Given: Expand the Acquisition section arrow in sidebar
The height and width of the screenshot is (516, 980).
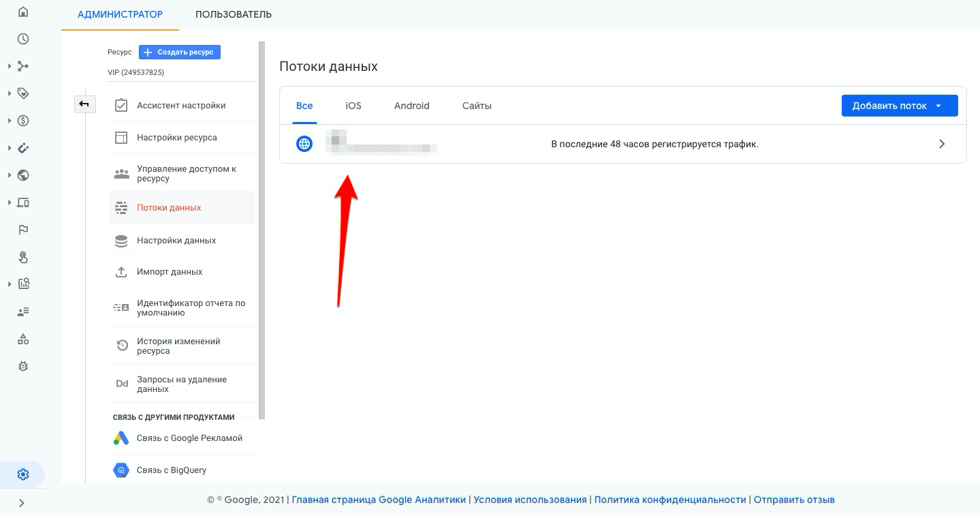Looking at the screenshot, I should (x=10, y=66).
